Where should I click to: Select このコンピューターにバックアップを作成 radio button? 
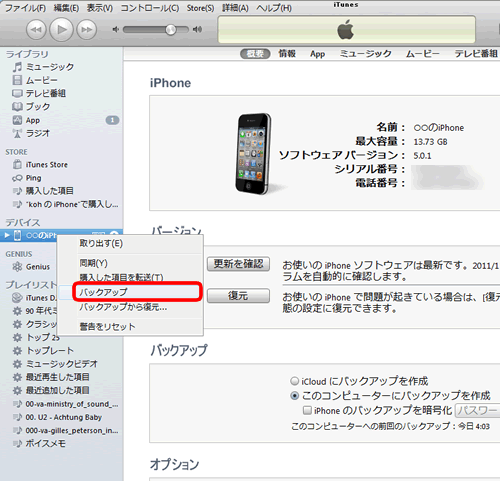pyautogui.click(x=294, y=396)
